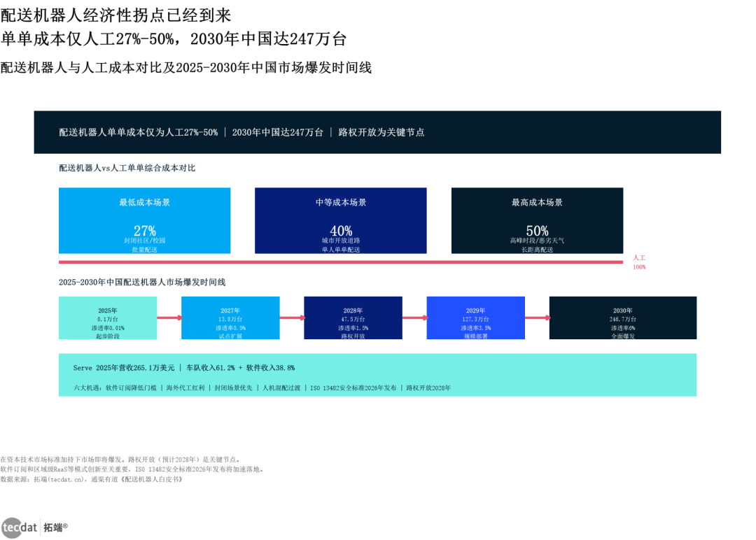Select the 50% highest cost scenario box
756x540 pixels.
pyautogui.click(x=537, y=220)
